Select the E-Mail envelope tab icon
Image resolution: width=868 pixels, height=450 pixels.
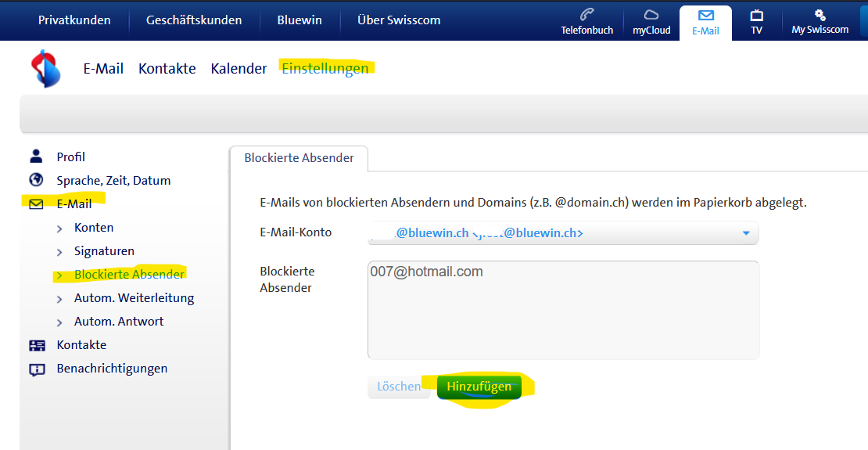coord(706,15)
